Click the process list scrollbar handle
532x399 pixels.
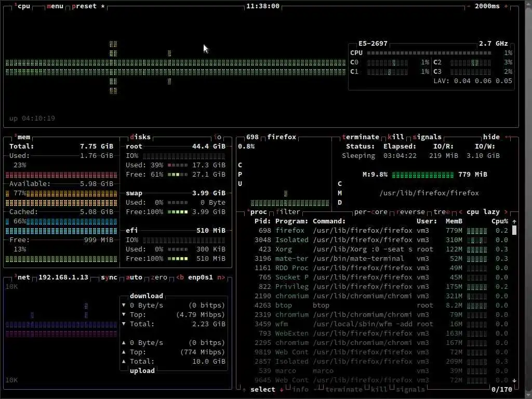point(514,230)
